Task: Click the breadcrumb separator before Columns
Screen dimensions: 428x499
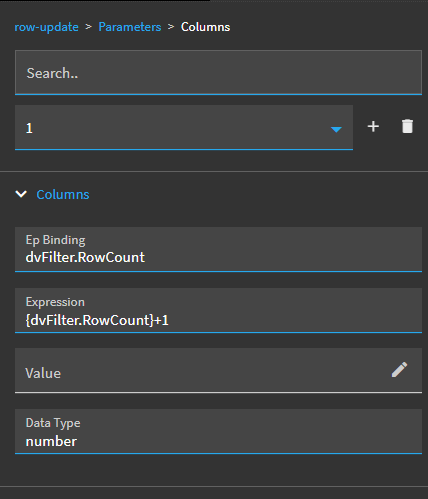Action: point(171,27)
